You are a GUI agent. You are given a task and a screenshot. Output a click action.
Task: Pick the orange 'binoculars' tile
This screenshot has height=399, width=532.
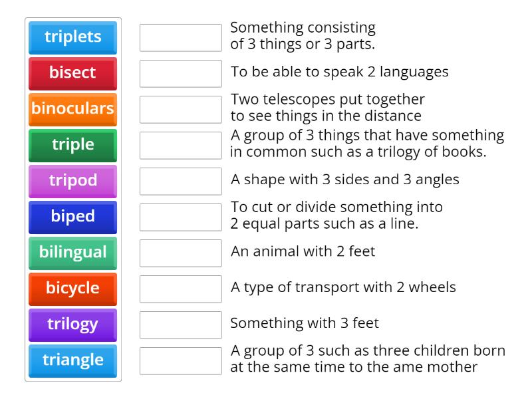point(73,109)
